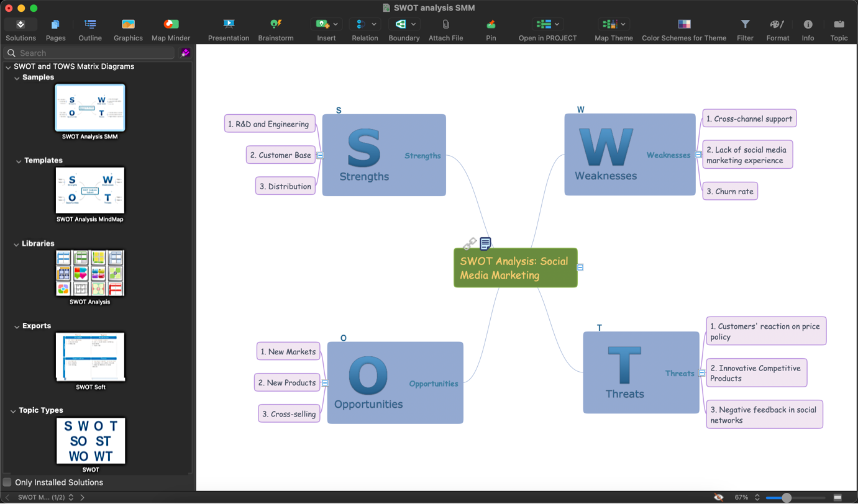
Task: Open page selector SWOT M... (1/2)
Action: 45,497
